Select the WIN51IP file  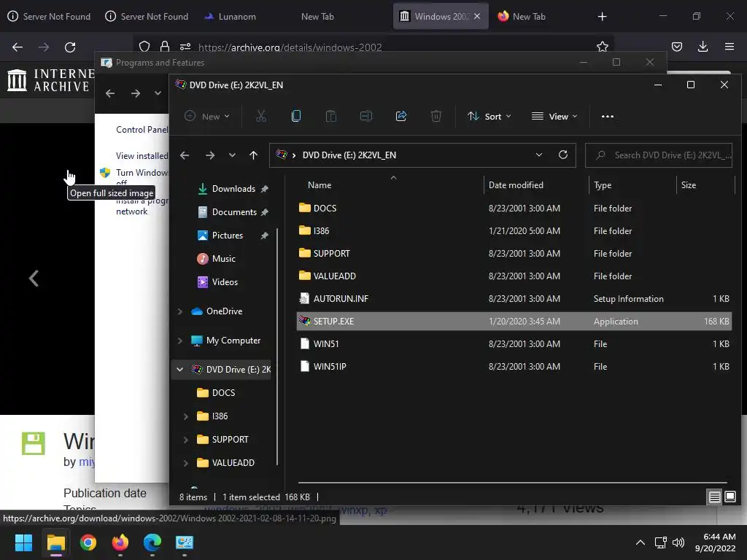[x=330, y=367]
